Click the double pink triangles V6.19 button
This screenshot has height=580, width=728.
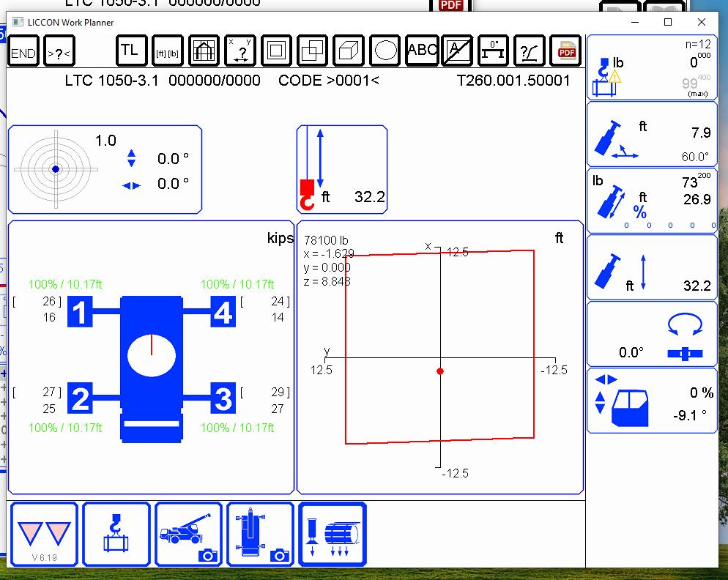click(x=44, y=535)
